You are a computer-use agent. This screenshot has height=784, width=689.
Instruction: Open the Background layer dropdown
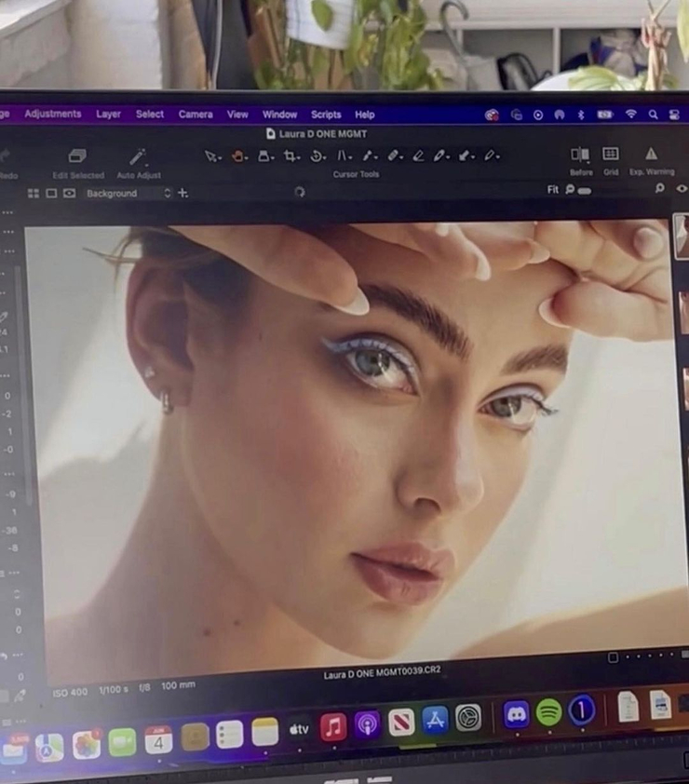[128, 194]
